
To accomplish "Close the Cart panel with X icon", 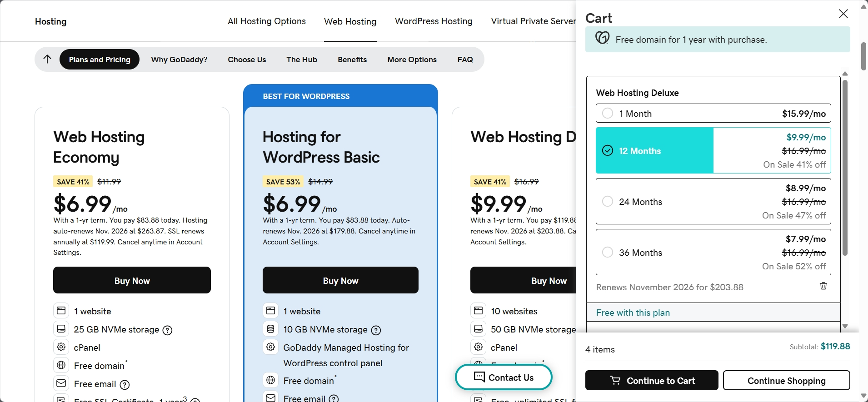I will click(x=843, y=14).
